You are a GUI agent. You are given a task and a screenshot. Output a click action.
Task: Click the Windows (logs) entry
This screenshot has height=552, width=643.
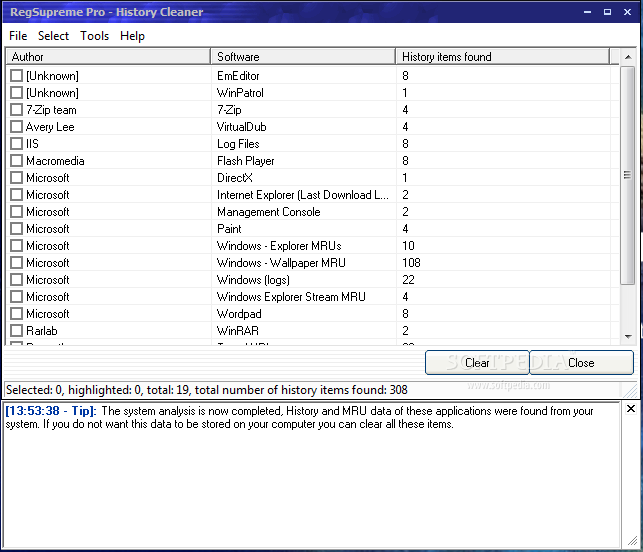pos(253,280)
